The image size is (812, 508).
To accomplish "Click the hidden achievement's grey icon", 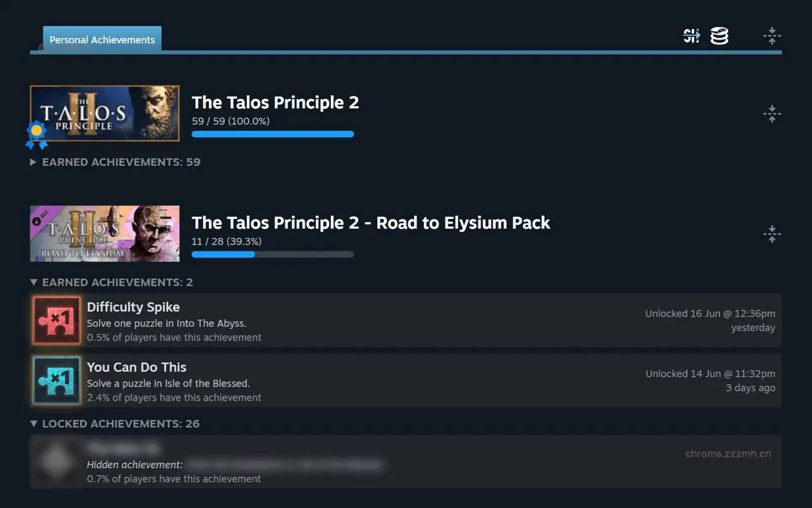I will click(56, 461).
